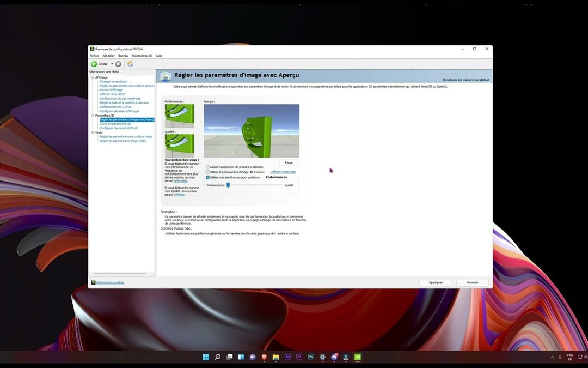Select 'Régler la taille et la position du bureau'

click(x=124, y=102)
